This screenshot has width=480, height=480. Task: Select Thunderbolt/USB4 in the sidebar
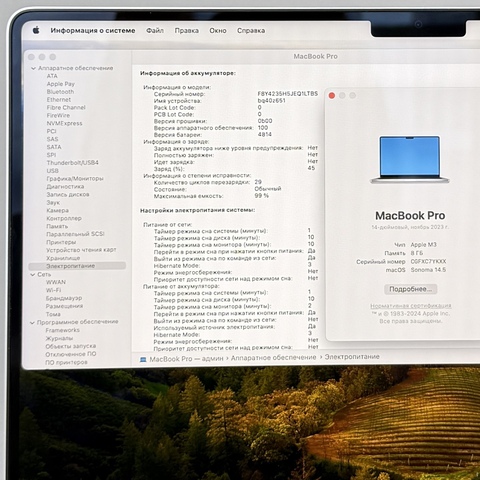[73, 163]
